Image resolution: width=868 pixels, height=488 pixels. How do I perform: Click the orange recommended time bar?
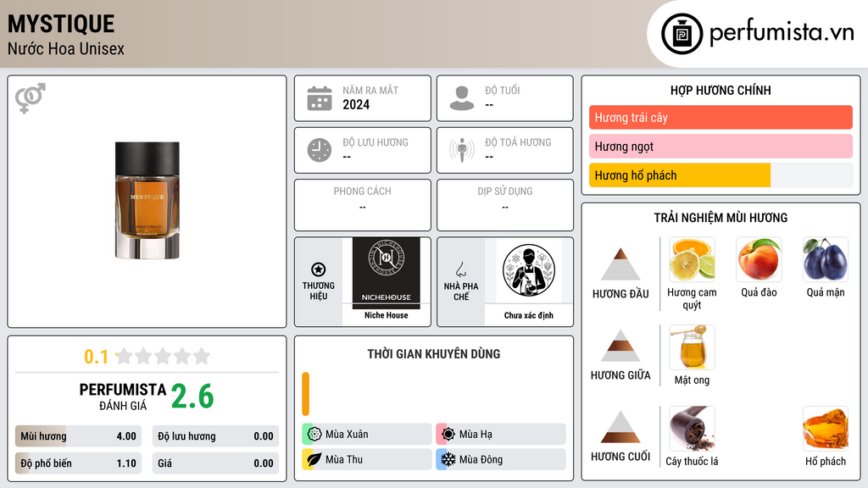point(305,394)
